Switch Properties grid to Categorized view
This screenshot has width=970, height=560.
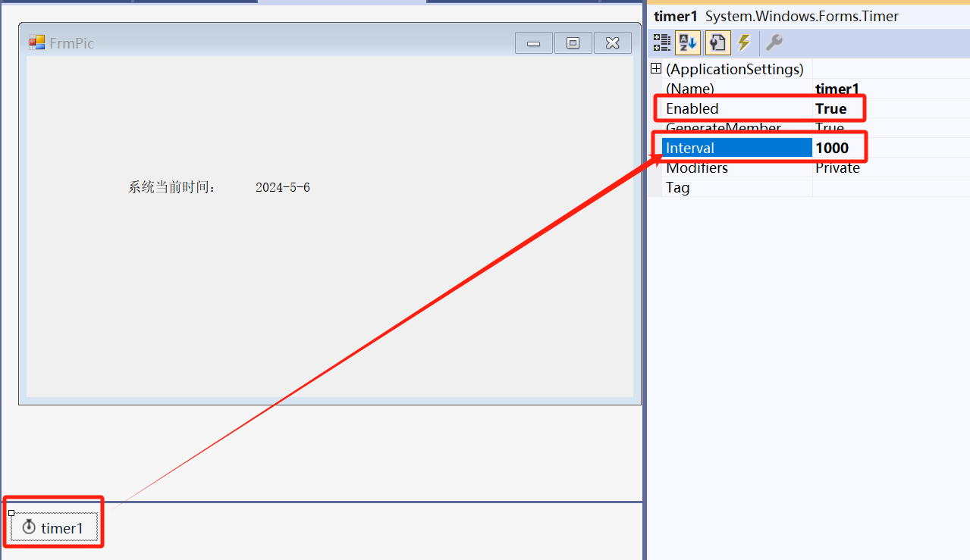(x=662, y=42)
